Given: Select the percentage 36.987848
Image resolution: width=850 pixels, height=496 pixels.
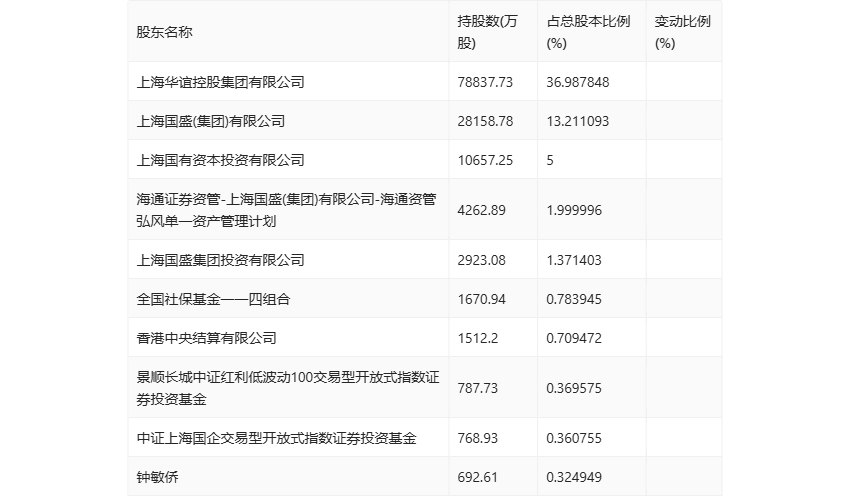Looking at the screenshot, I should point(578,82).
